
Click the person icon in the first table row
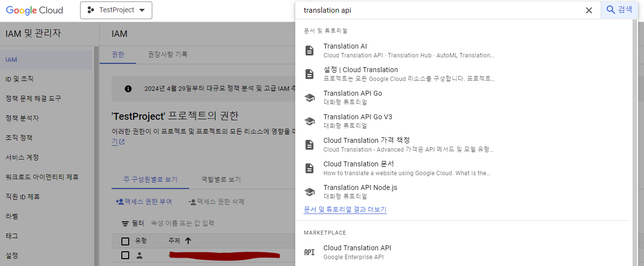click(x=140, y=255)
